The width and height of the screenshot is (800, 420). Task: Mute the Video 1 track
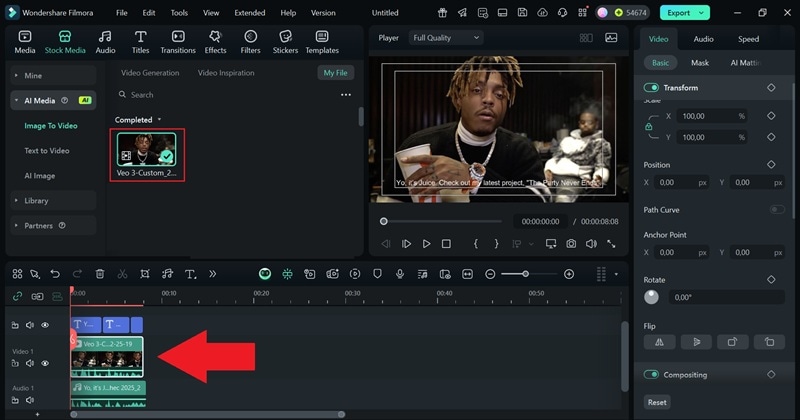click(30, 363)
